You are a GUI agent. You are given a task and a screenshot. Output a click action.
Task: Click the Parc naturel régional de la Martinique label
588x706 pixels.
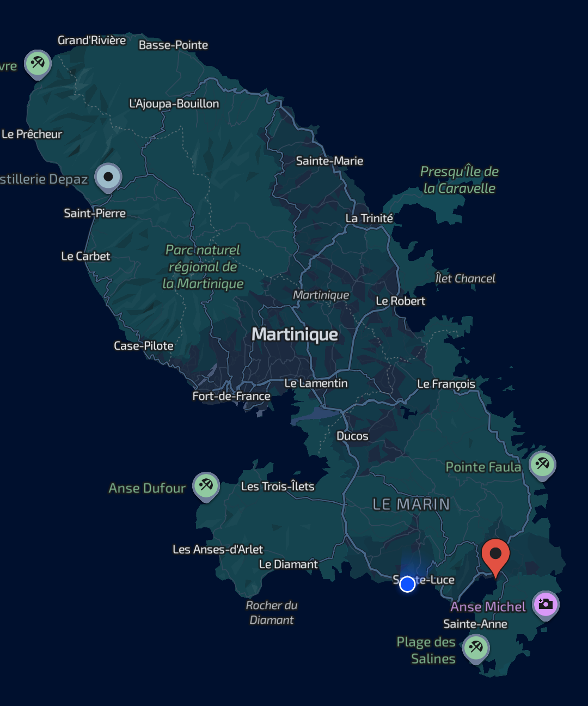[203, 267]
